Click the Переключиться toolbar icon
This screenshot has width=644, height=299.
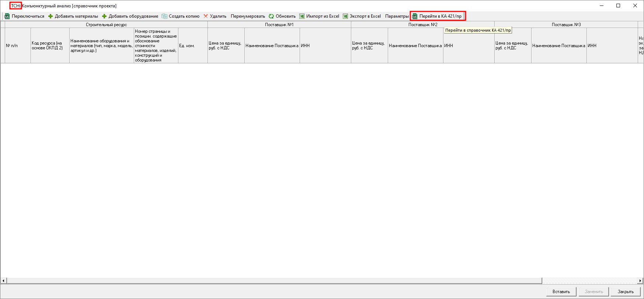coord(7,16)
